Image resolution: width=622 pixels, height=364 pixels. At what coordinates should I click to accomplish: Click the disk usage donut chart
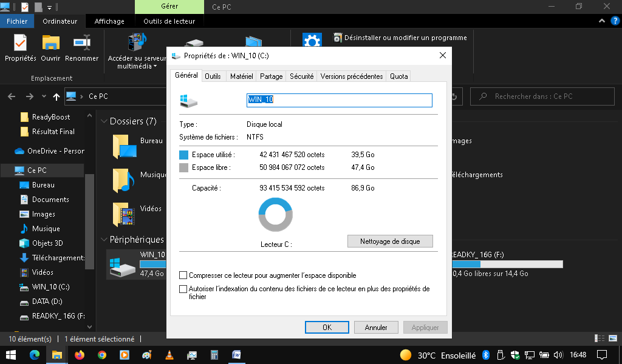[x=275, y=215]
